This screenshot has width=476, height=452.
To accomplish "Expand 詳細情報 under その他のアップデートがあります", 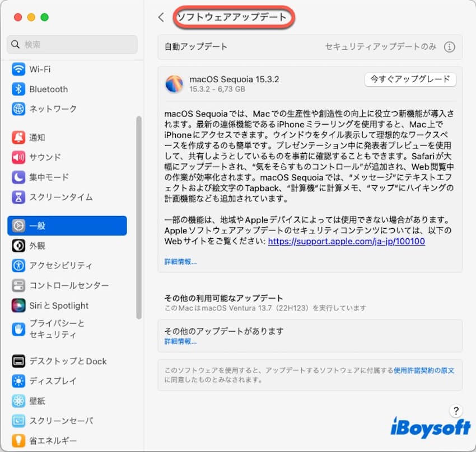I will tap(180, 341).
